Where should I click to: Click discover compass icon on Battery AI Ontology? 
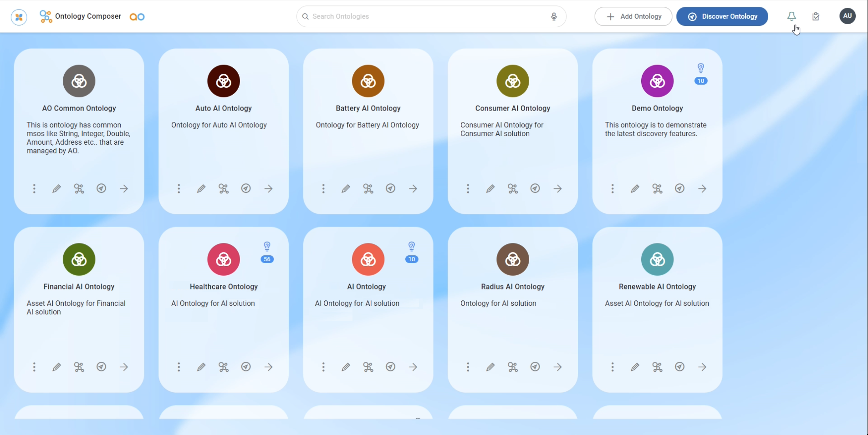click(390, 188)
